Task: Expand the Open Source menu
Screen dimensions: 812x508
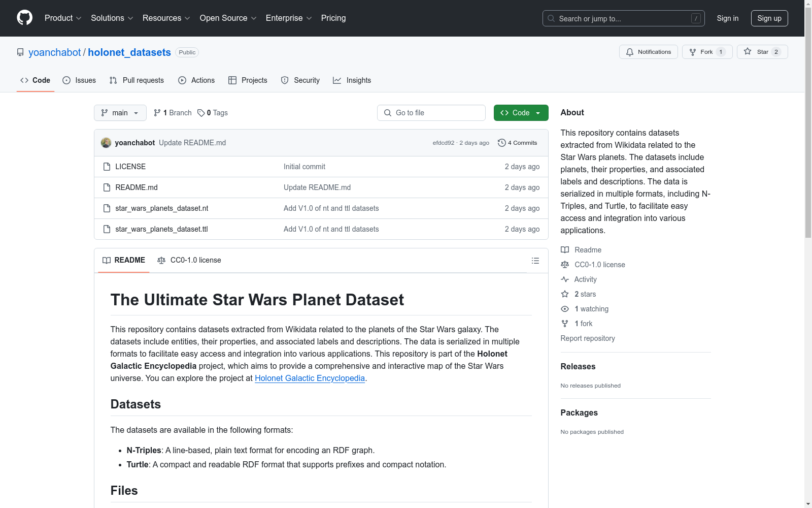Action: coord(228,18)
